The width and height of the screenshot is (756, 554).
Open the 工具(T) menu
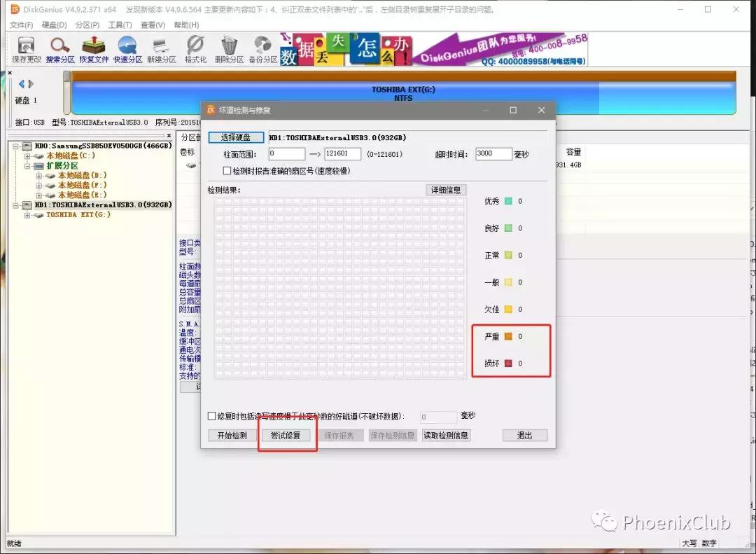coord(120,25)
